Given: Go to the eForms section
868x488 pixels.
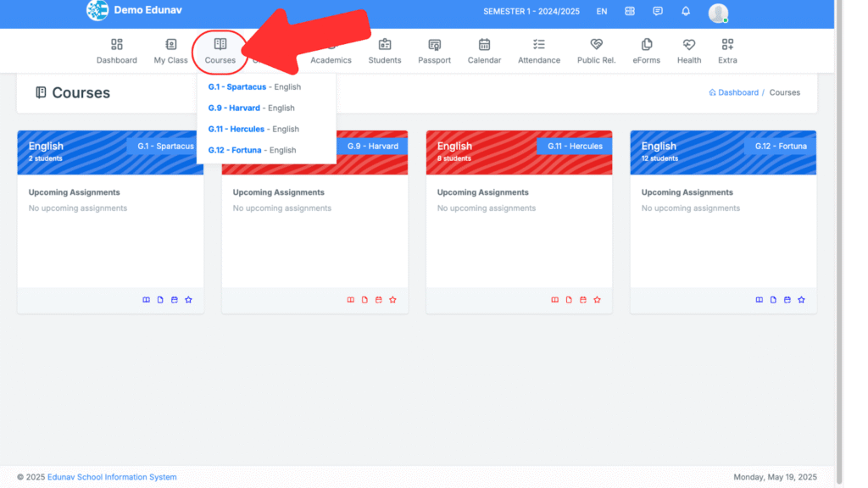Looking at the screenshot, I should pos(646,51).
